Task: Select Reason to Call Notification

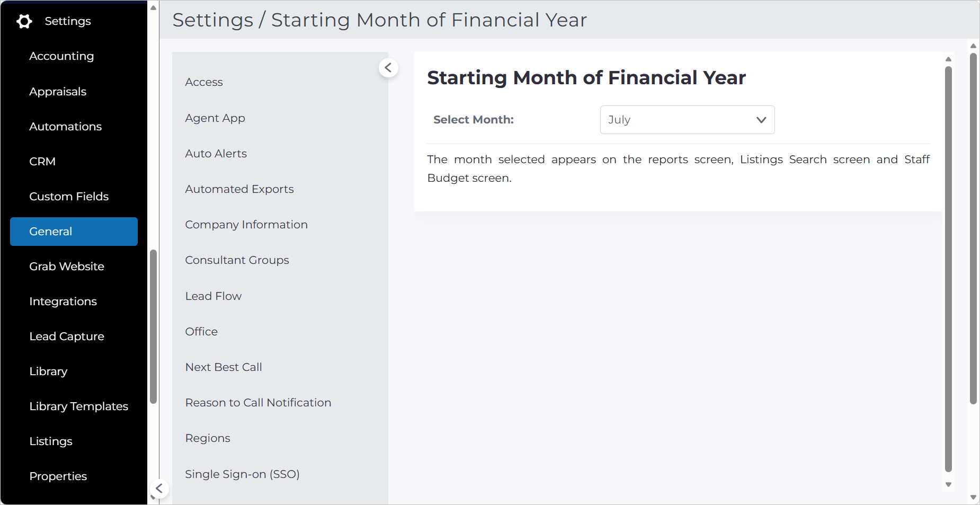Action: pos(259,403)
